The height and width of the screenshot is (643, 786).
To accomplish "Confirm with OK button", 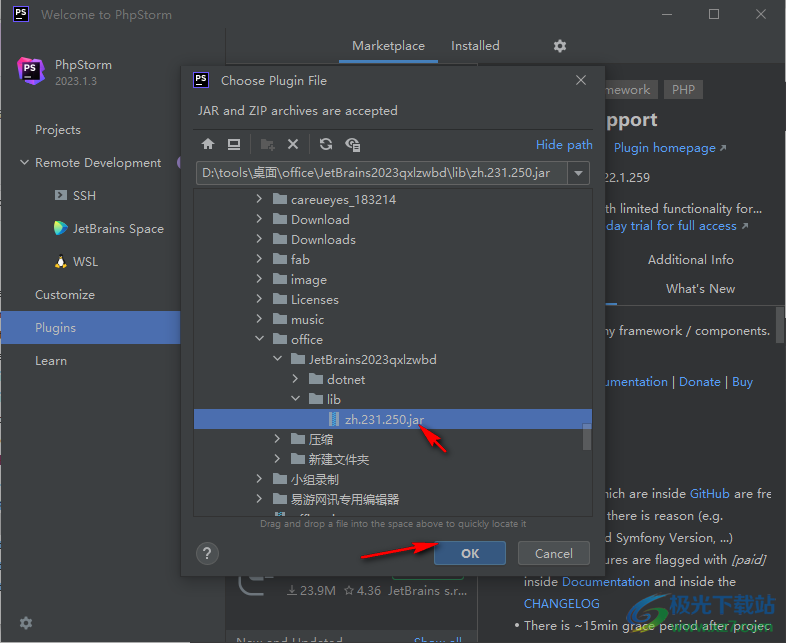I will (470, 553).
